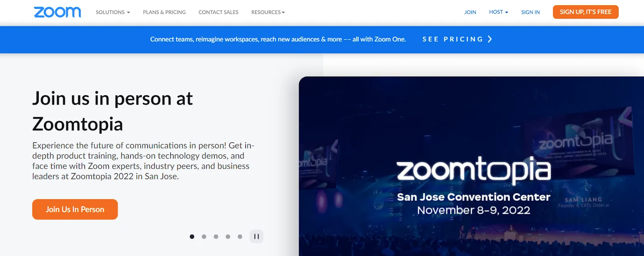The height and width of the screenshot is (256, 644).
Task: Open the Host dropdown
Action: coord(499,12)
